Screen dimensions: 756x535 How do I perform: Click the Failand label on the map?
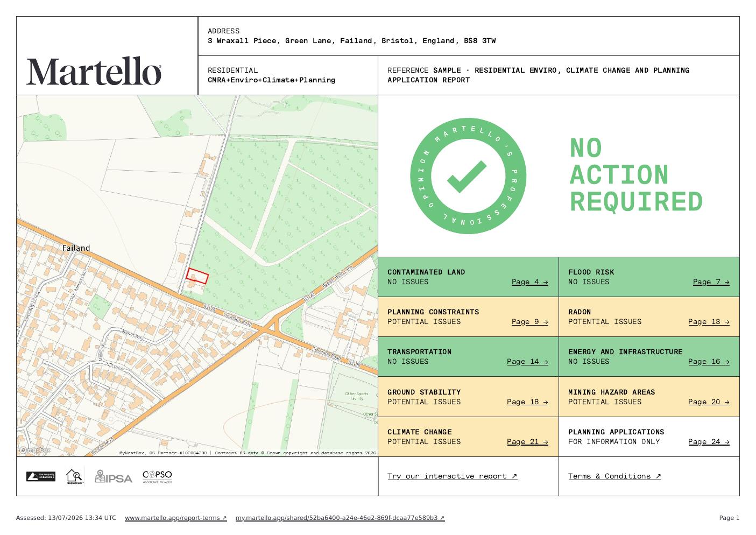(76, 248)
